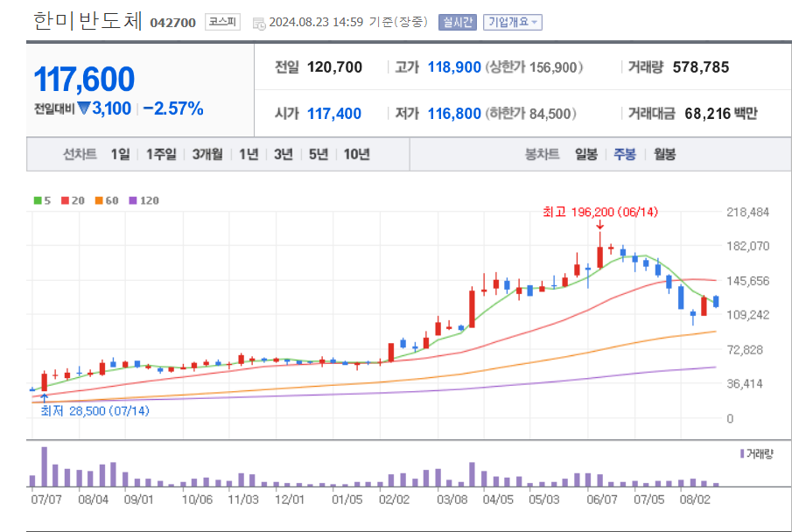The height and width of the screenshot is (532, 792).
Task: Switch to 월봉 monthly candle chart
Action: (x=664, y=154)
